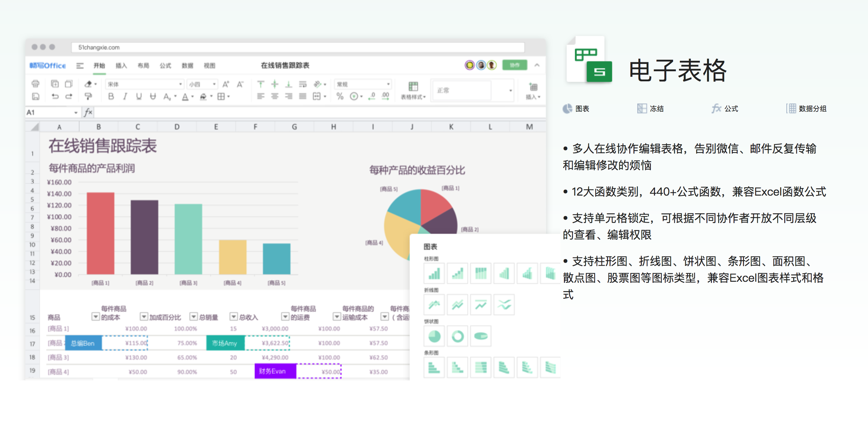Apply percent number style
The image size is (868, 428).
pos(339,96)
